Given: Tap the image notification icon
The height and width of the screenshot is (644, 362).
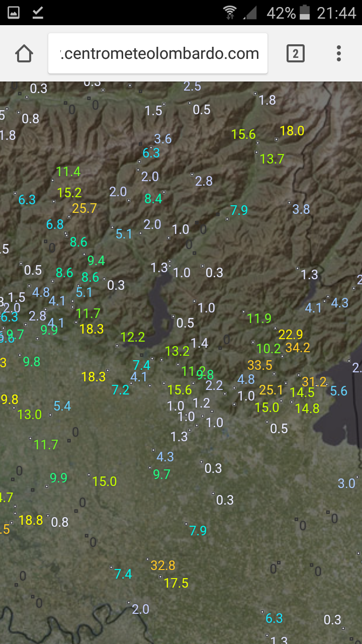Looking at the screenshot, I should [14, 13].
